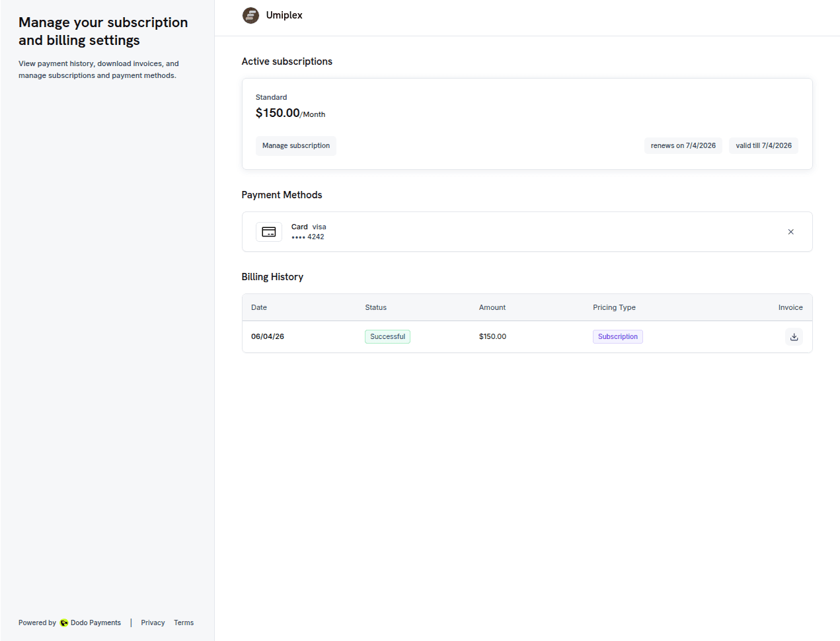Click the 'Powered by' footer text

pyautogui.click(x=37, y=622)
